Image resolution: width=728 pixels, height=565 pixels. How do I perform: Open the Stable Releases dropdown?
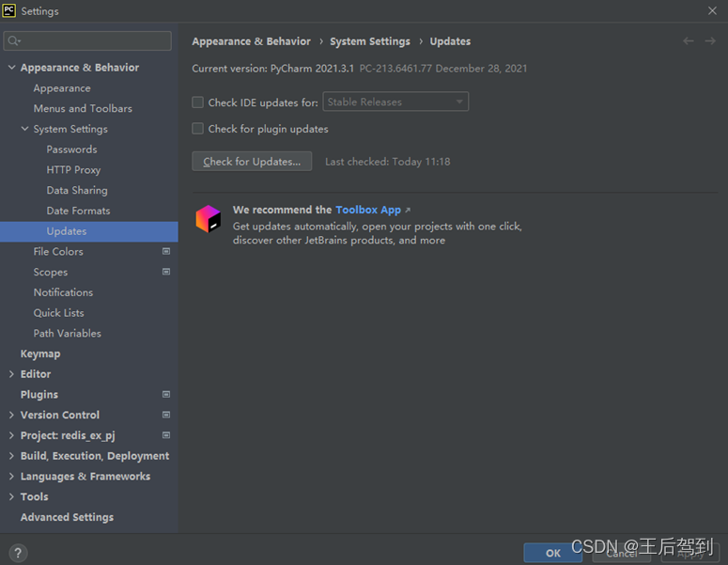click(395, 102)
